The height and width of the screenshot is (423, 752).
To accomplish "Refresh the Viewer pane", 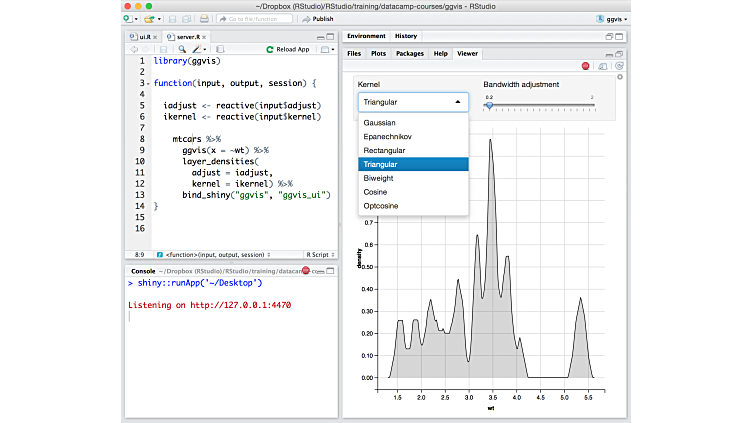I will 620,66.
